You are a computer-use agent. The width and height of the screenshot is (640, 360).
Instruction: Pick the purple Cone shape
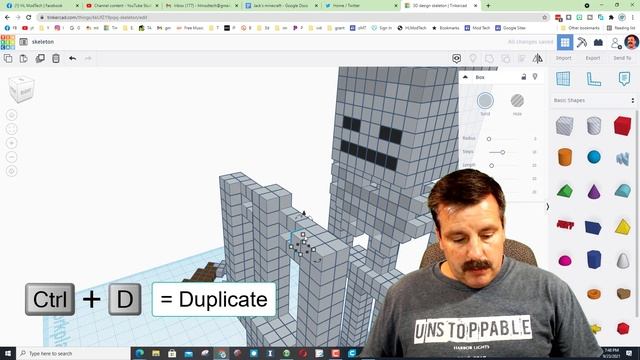coord(594,191)
